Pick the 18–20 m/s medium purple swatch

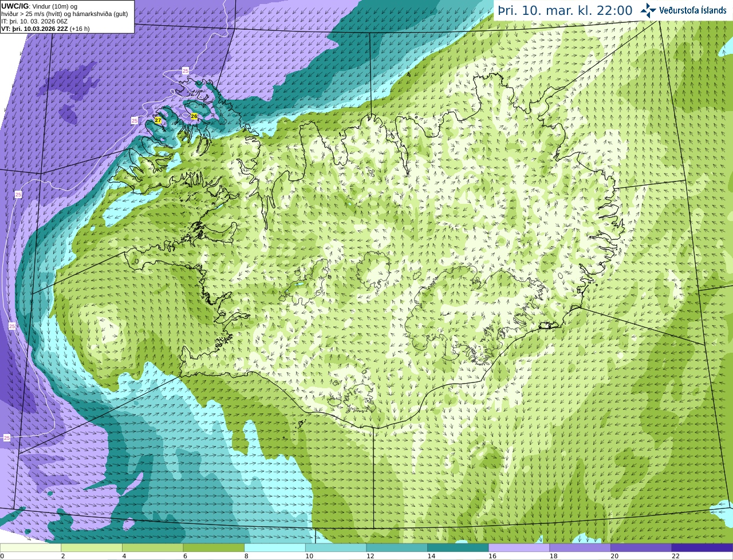click(x=580, y=548)
